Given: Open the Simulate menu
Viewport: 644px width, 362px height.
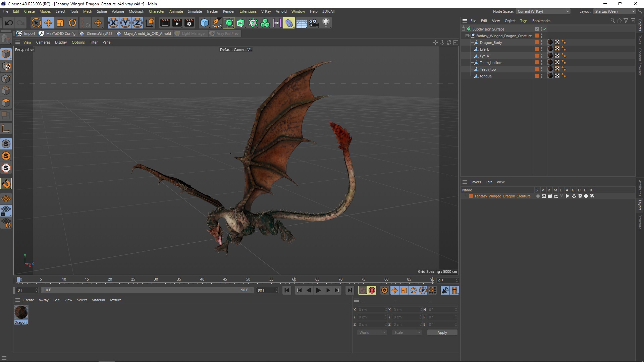Looking at the screenshot, I should click(x=195, y=11).
